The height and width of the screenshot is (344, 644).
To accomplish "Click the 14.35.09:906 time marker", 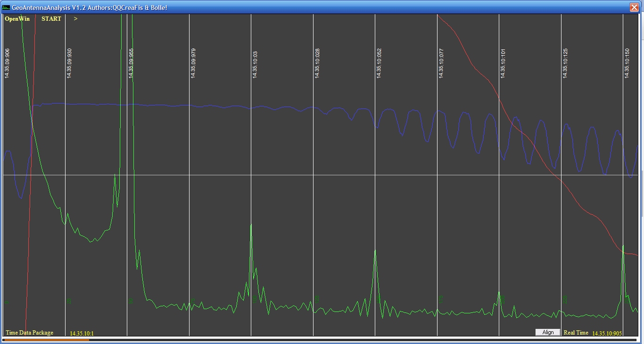I will [7, 63].
